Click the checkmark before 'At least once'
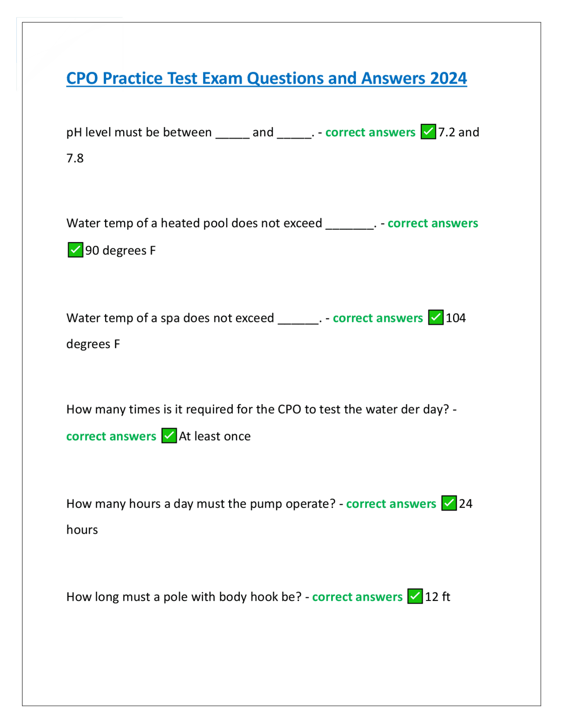The width and height of the screenshot is (563, 728). (x=169, y=435)
